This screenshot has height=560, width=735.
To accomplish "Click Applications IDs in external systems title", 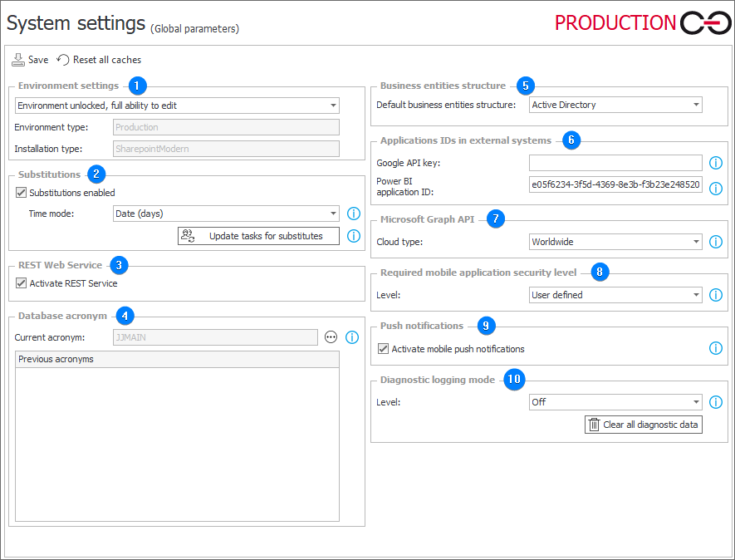I will click(465, 140).
